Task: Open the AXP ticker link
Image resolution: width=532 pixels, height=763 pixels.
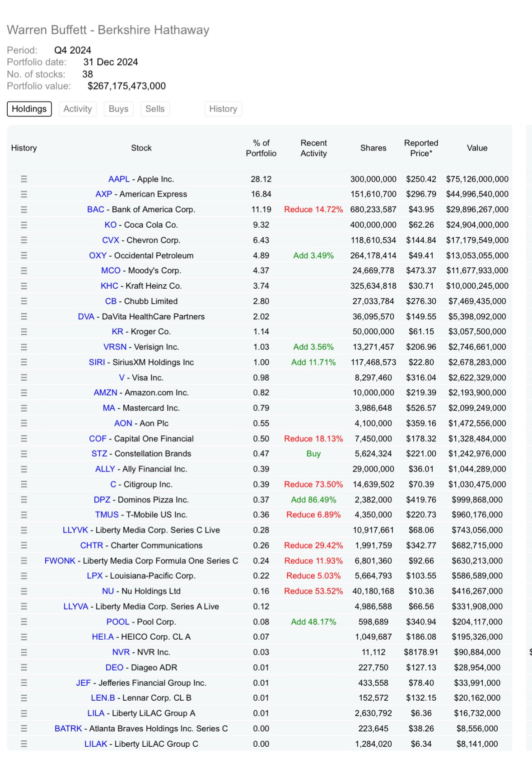Action: tap(104, 194)
